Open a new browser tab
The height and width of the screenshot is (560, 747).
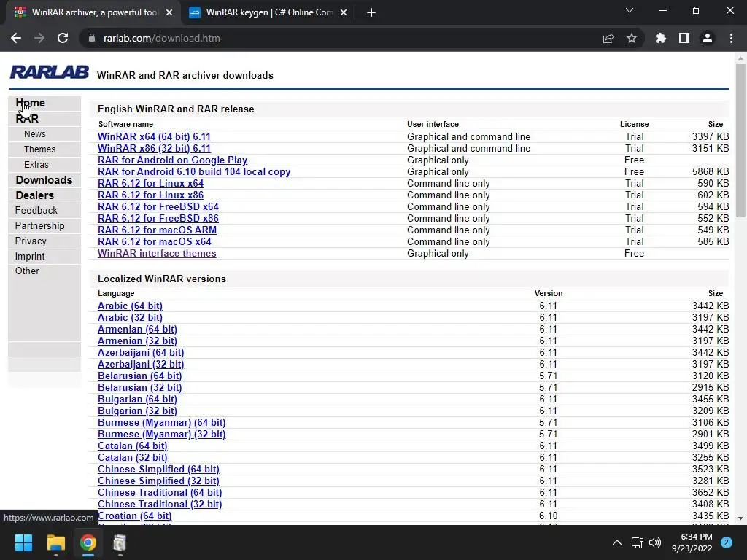371,12
